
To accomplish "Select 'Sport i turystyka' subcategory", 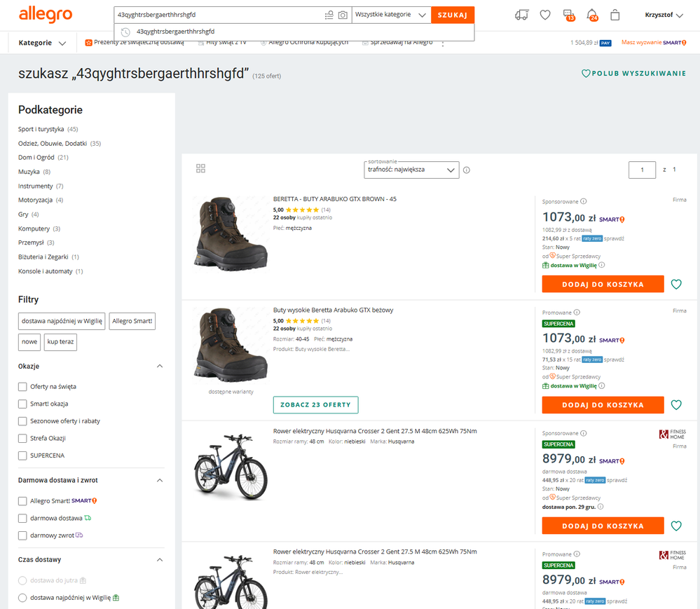I will pyautogui.click(x=41, y=129).
